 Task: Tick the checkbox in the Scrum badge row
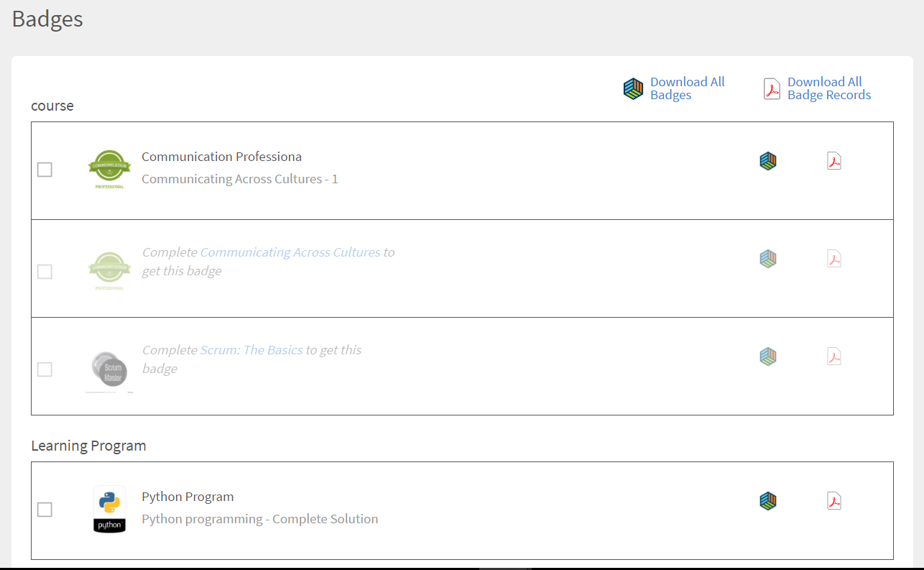(45, 369)
